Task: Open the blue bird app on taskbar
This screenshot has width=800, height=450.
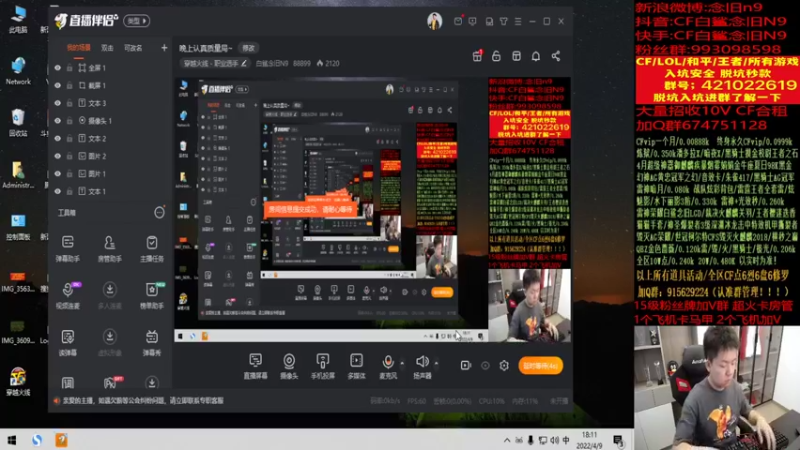Action: [37, 440]
